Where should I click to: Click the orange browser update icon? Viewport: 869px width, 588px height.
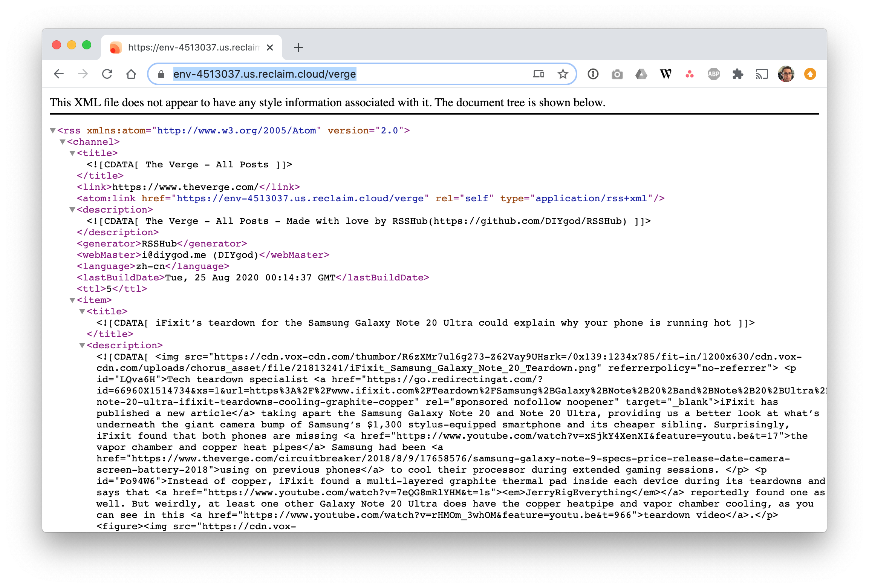tap(810, 74)
